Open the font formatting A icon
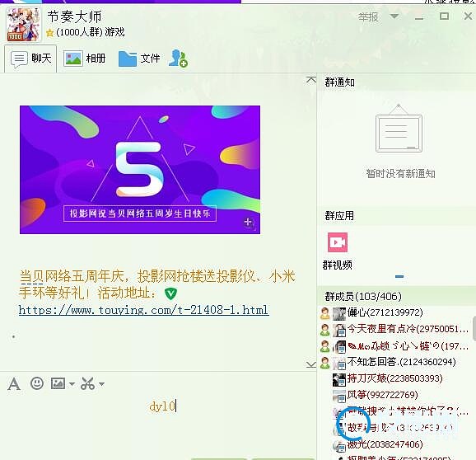Screen dimensions: 476x460 point(14,384)
